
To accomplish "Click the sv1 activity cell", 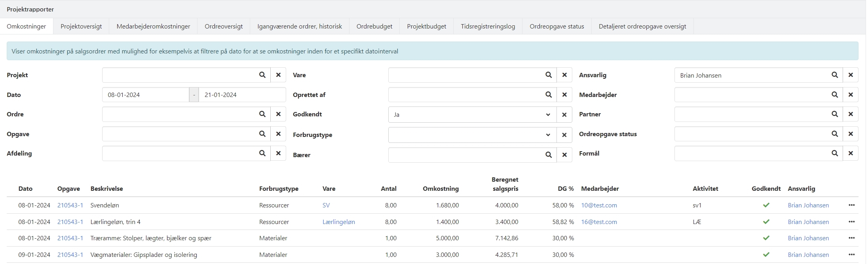I will point(697,205).
